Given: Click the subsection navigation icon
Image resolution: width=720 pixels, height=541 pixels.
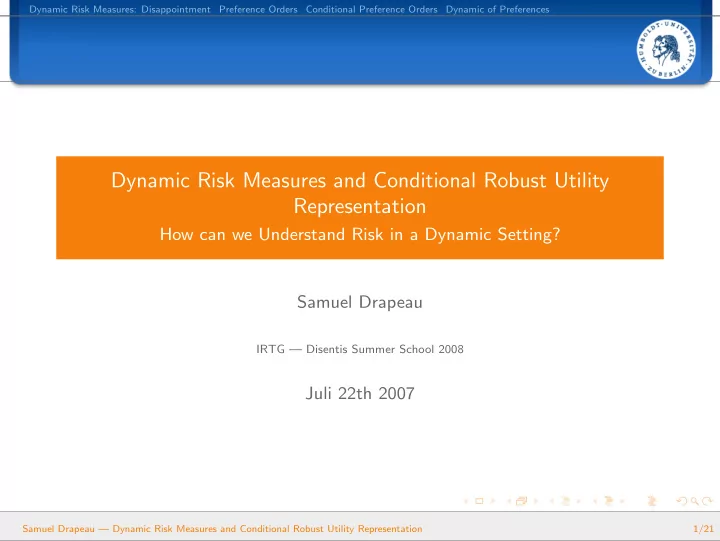Looking at the screenshot, I should click(566, 501).
